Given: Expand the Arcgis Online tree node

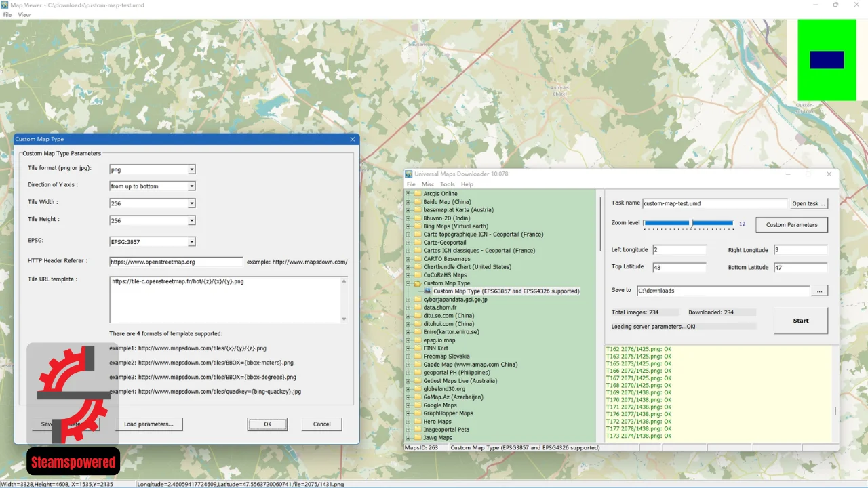Looking at the screenshot, I should [408, 194].
